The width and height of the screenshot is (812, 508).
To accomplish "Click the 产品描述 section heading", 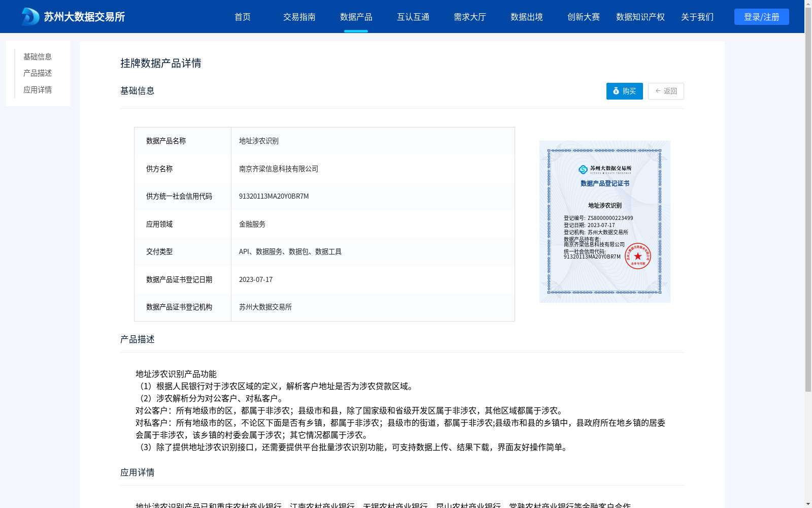I will pos(138,339).
